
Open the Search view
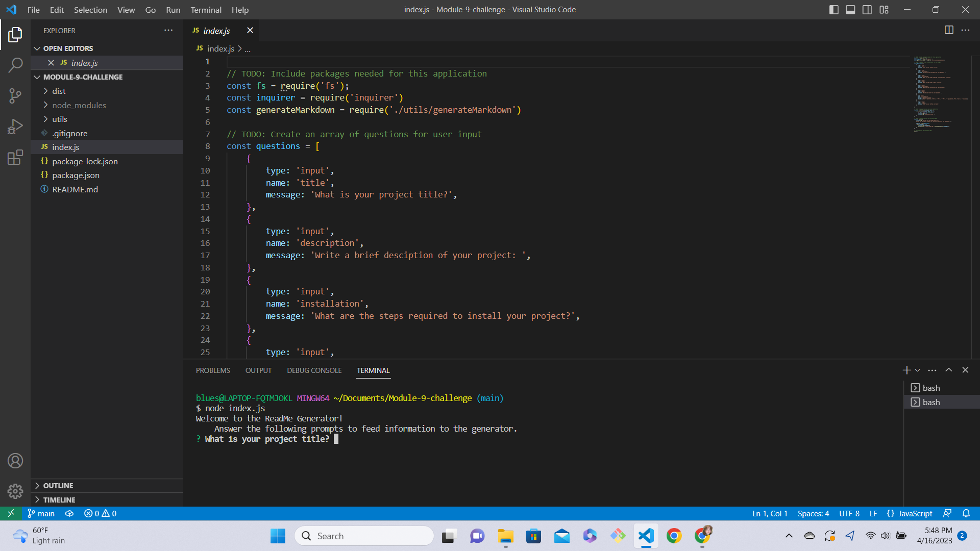[15, 65]
